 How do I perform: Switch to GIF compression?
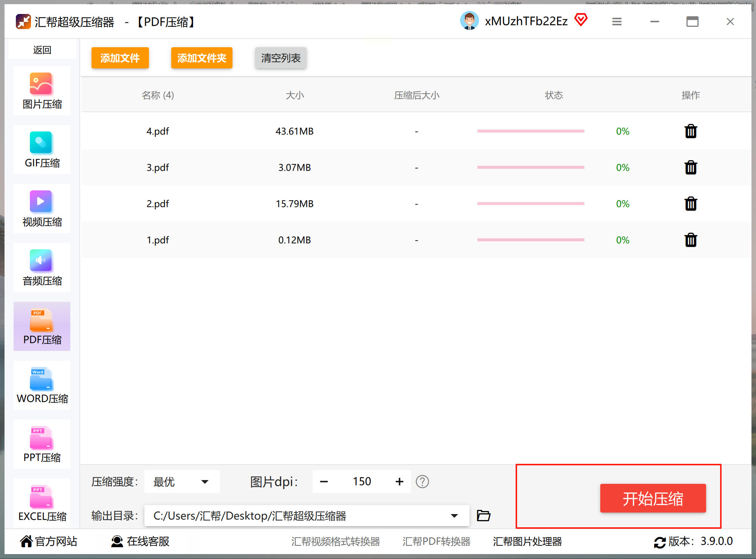pyautogui.click(x=42, y=150)
